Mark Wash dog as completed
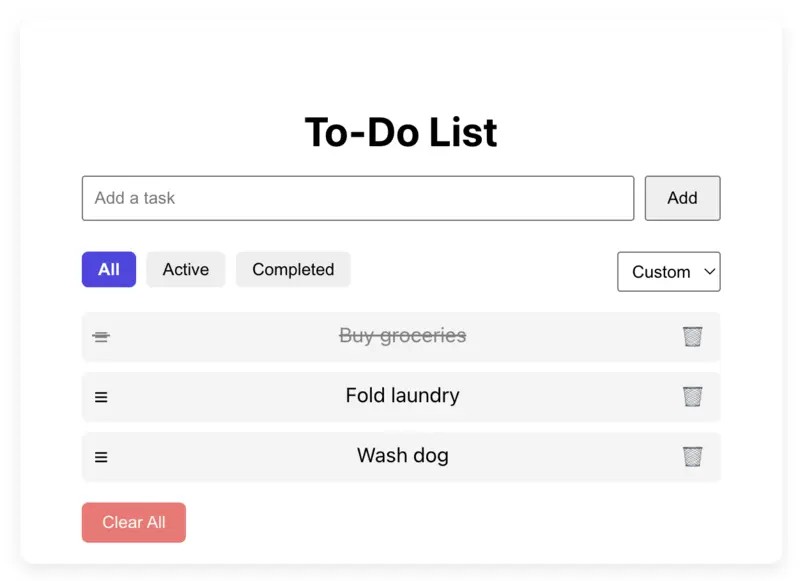800x581 pixels. point(402,456)
